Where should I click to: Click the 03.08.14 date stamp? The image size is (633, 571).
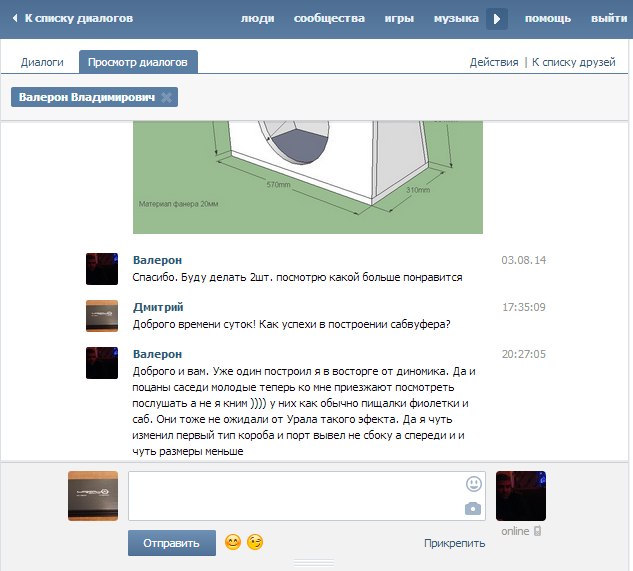coord(524,260)
